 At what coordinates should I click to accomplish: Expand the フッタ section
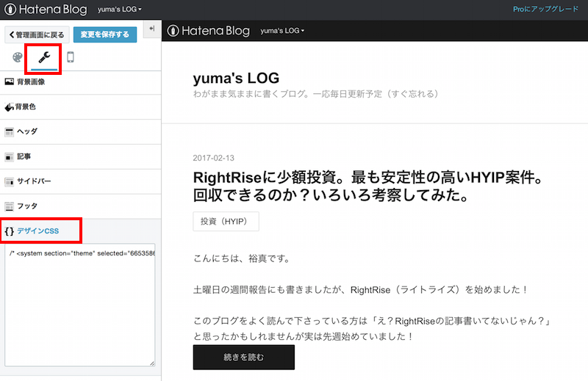point(81,206)
